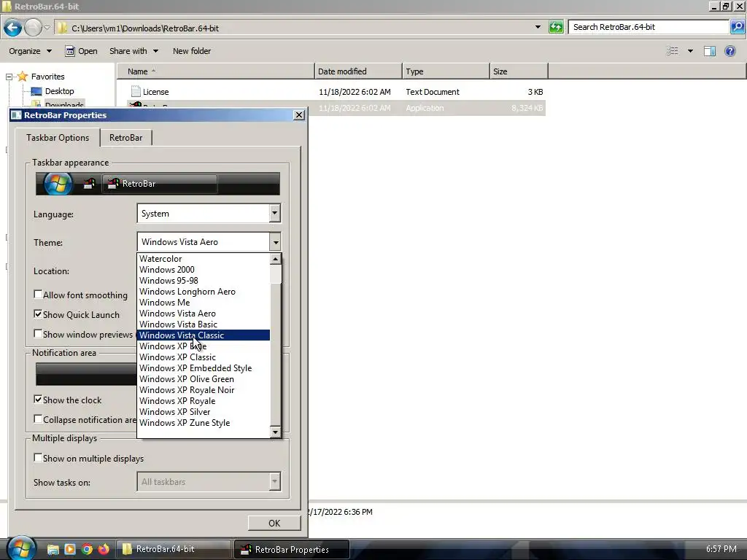
Task: Choose Watercolor theme from list
Action: [x=204, y=259]
